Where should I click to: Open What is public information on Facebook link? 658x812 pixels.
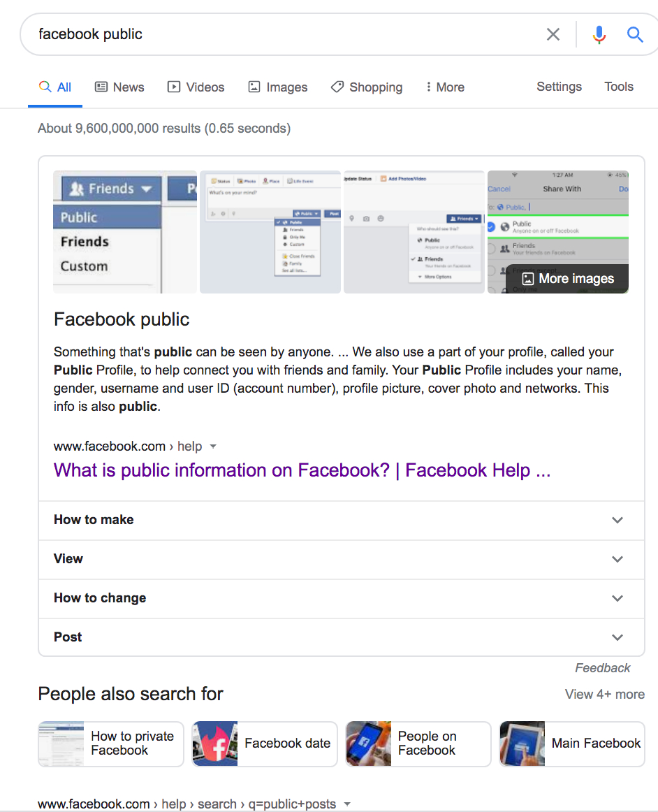tap(302, 470)
